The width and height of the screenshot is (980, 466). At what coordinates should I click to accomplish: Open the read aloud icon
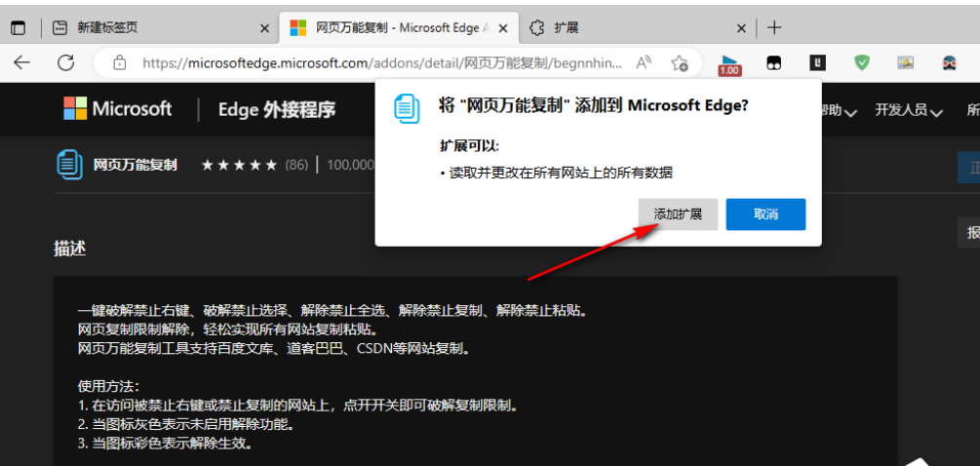point(644,61)
